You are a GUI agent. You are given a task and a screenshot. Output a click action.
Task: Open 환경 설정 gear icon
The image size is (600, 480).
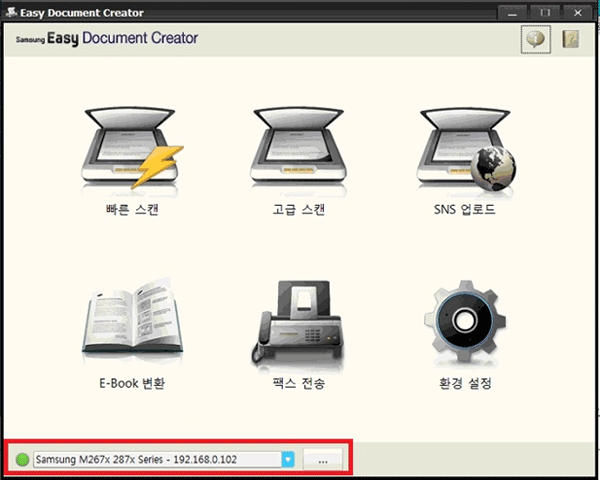[465, 321]
